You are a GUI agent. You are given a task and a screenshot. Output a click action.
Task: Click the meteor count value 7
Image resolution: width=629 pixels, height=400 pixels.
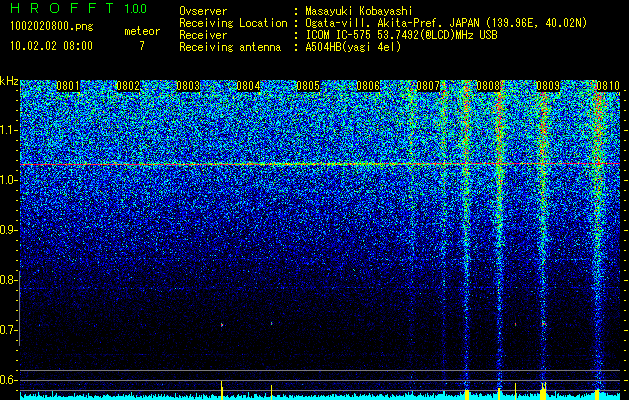tap(142, 46)
